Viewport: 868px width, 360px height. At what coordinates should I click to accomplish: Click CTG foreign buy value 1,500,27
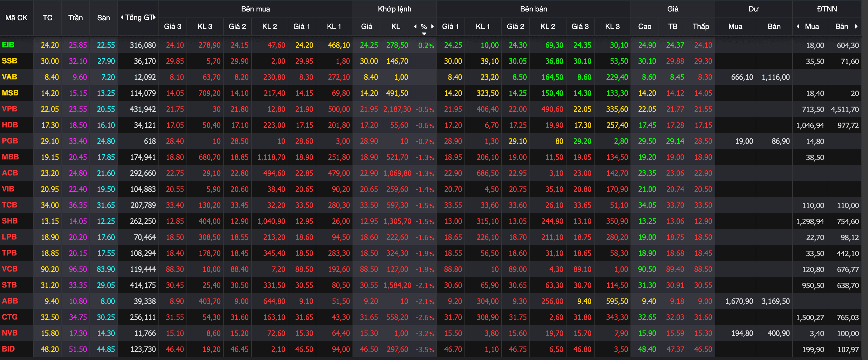point(810,317)
